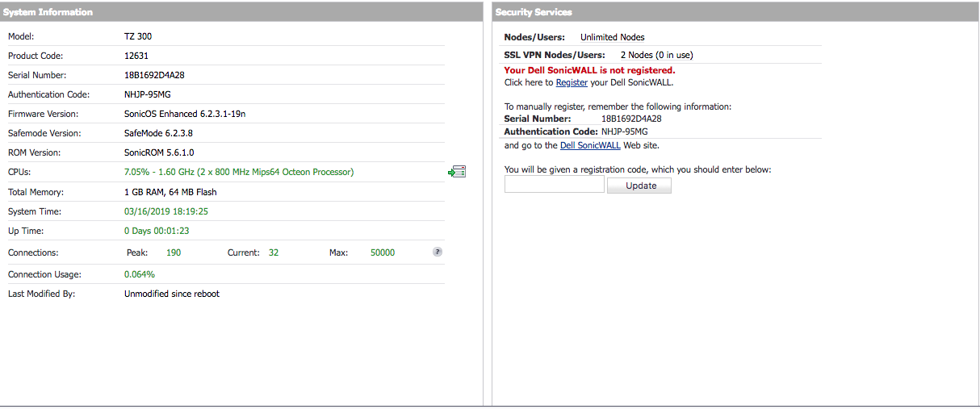Select the SSL VPN Nodes/Users label
980x409 pixels.
click(x=555, y=55)
